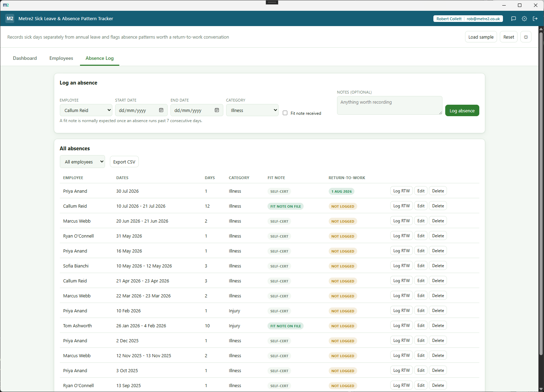The image size is (544, 392).
Task: Edit Sofia Bianchi's 10 May 2026 absence
Action: click(x=421, y=266)
